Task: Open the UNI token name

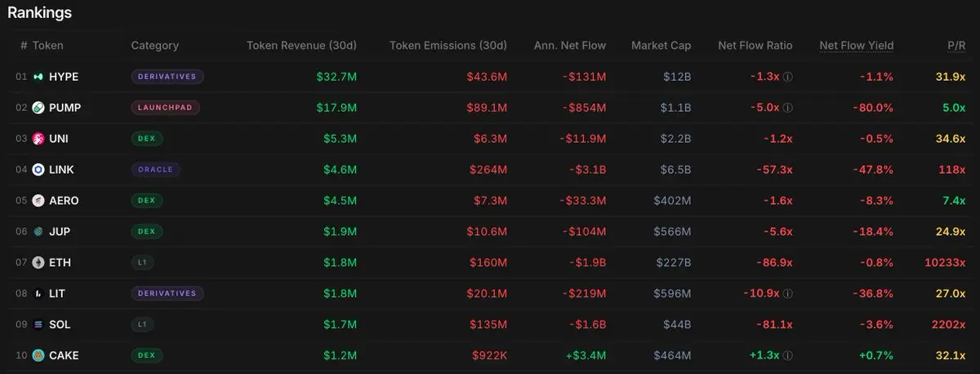Action: click(59, 139)
